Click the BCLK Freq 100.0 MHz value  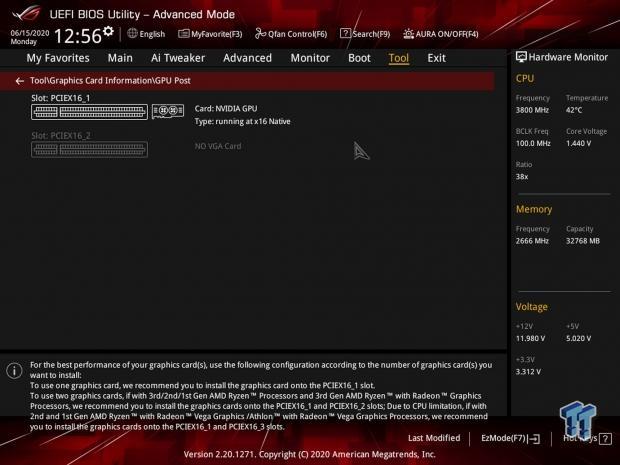point(533,144)
